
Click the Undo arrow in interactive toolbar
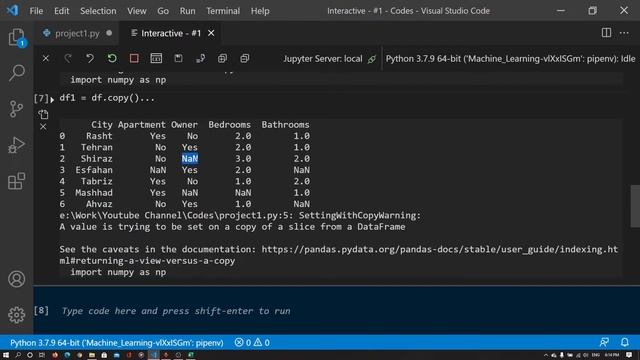(90, 58)
